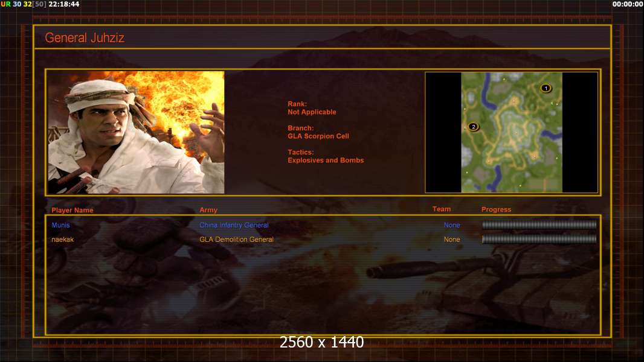Click start position marker 1 on minimap
644x362 pixels.
coord(546,88)
